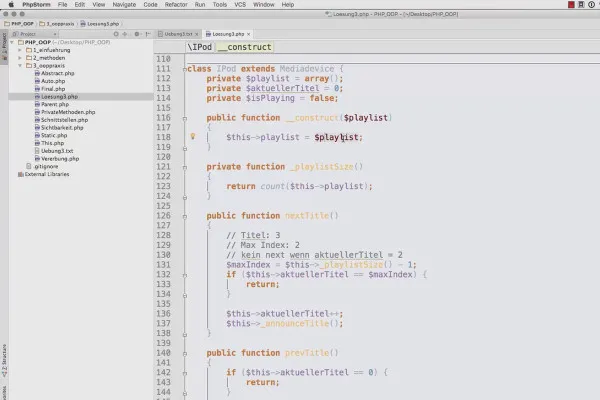The height and width of the screenshot is (400, 600).
Task: Close the Uebung3.txt tab
Action: tap(197, 34)
